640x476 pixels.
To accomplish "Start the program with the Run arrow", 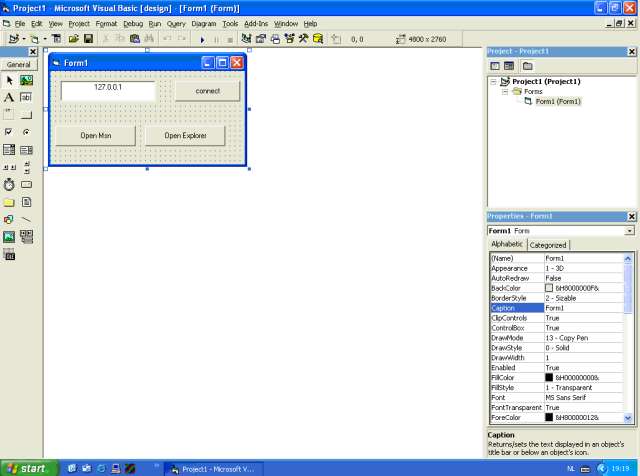I will [202, 40].
